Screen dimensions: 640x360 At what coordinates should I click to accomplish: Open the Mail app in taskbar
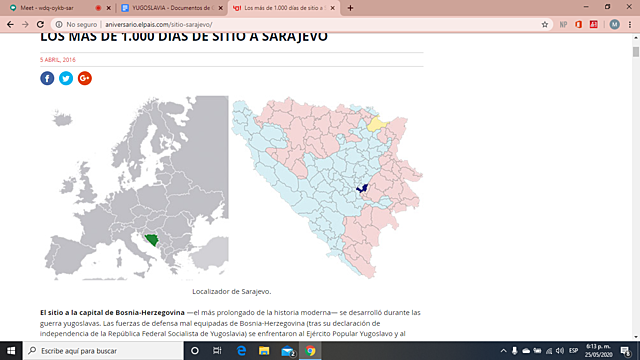[288, 351]
